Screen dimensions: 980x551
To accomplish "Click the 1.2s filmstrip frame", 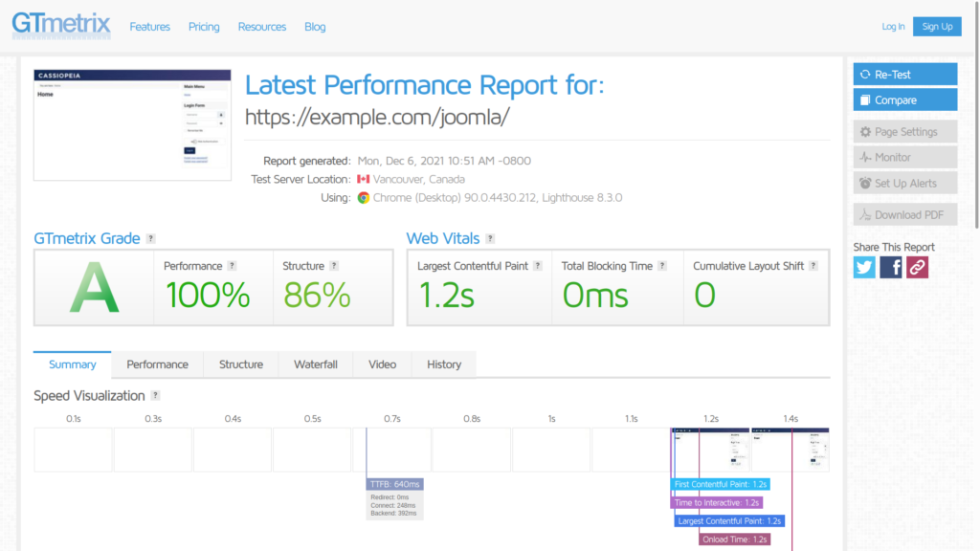I will pyautogui.click(x=711, y=450).
